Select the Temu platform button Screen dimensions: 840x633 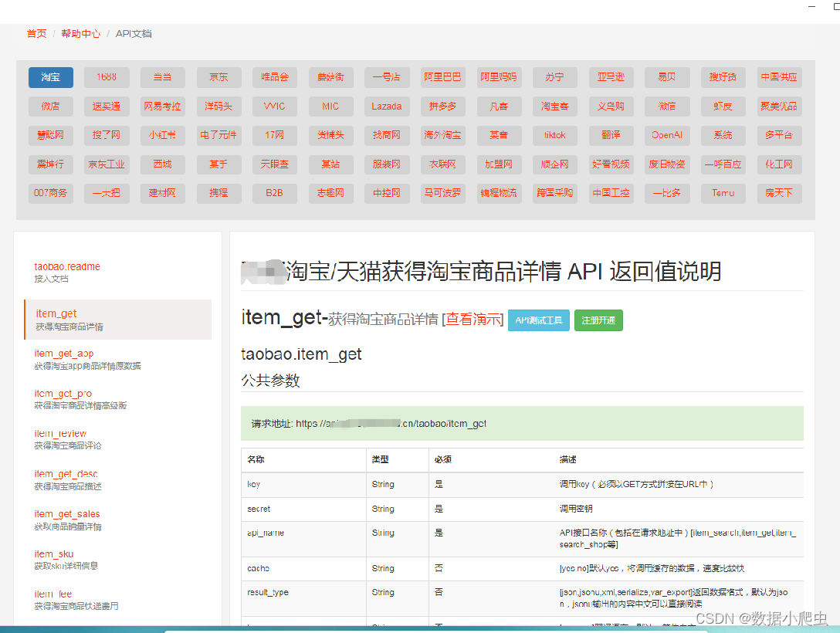(x=723, y=193)
